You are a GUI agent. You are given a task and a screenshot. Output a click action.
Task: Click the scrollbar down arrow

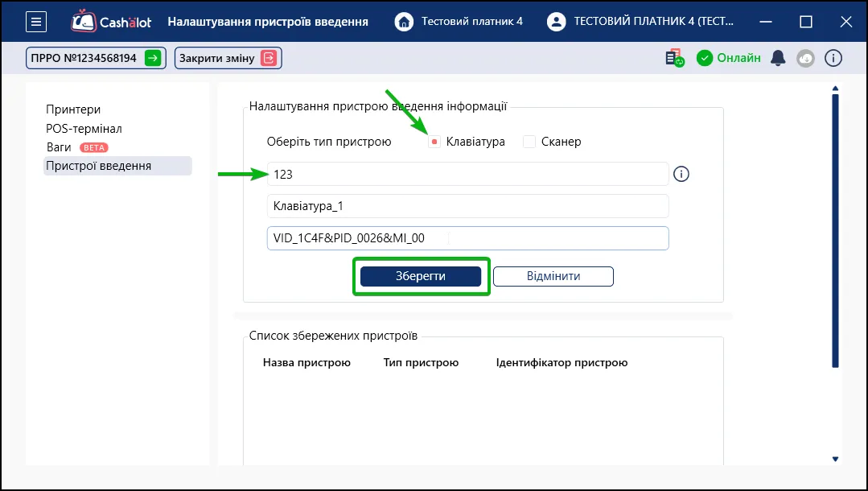tap(835, 459)
